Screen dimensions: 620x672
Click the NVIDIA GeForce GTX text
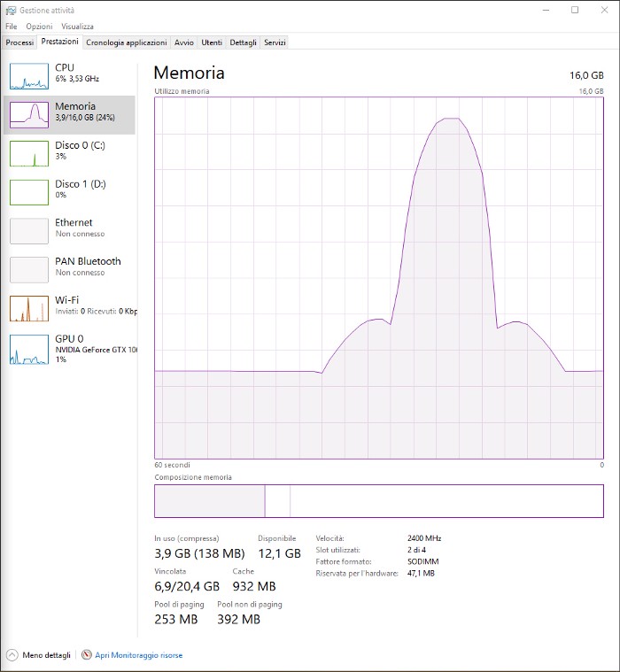pos(96,350)
